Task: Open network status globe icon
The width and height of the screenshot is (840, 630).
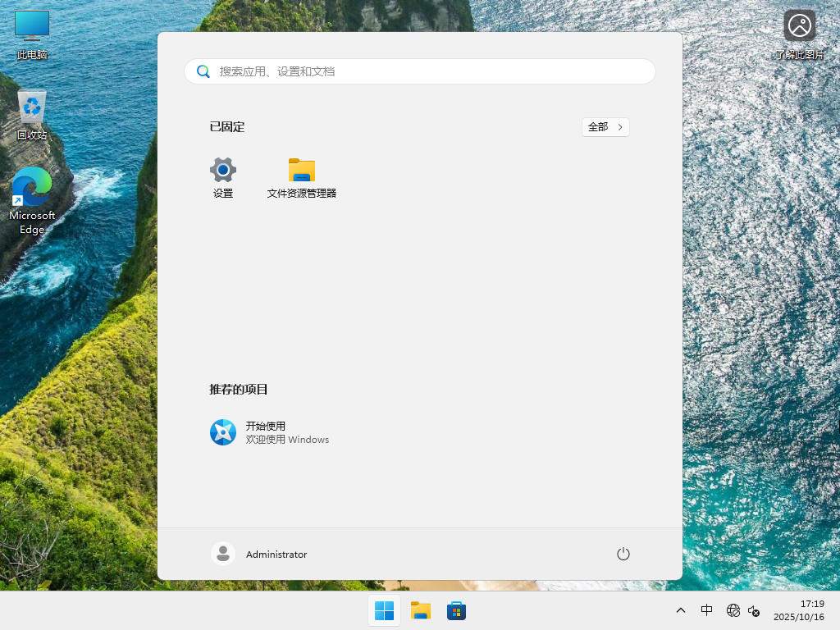Action: [733, 610]
